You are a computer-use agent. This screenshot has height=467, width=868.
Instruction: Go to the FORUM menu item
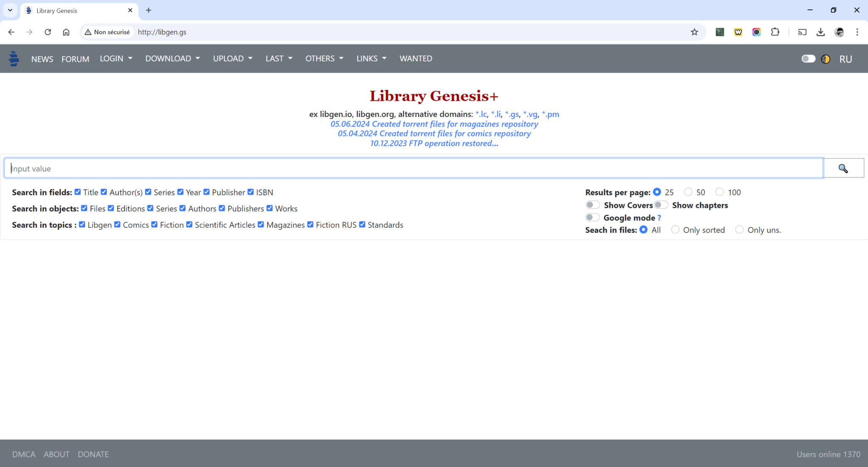tap(75, 59)
